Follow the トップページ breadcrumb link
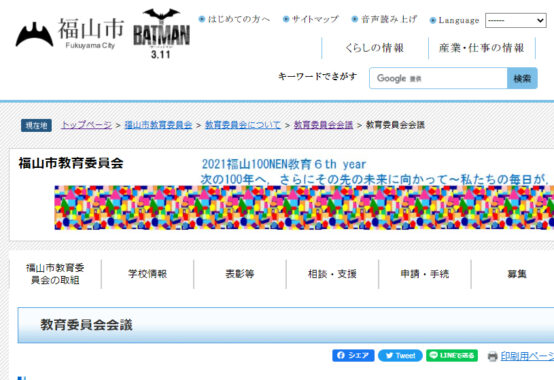 [x=87, y=125]
